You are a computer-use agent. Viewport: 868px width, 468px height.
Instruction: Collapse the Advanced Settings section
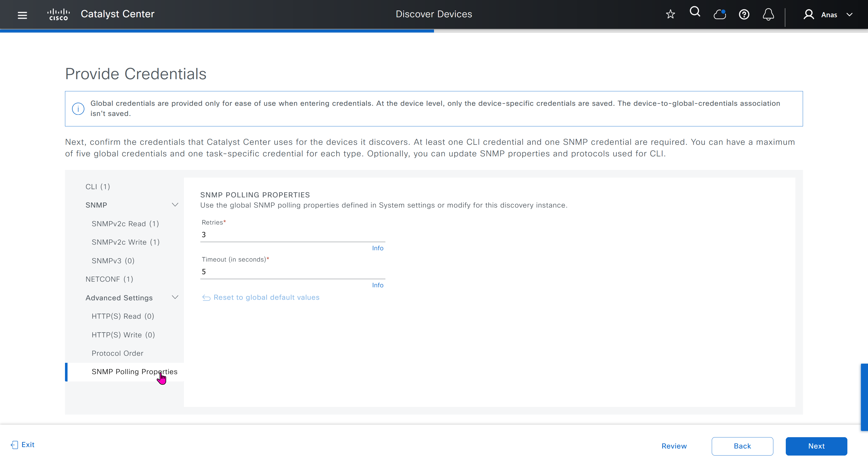tap(175, 297)
